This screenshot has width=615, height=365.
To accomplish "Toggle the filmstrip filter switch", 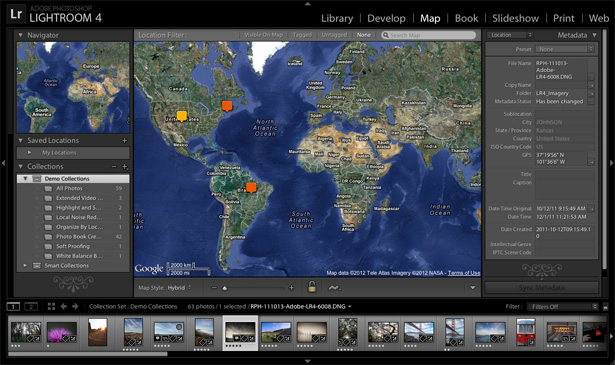I will point(605,307).
